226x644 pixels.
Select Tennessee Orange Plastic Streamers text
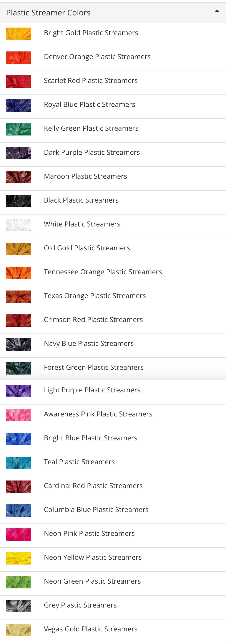(103, 272)
